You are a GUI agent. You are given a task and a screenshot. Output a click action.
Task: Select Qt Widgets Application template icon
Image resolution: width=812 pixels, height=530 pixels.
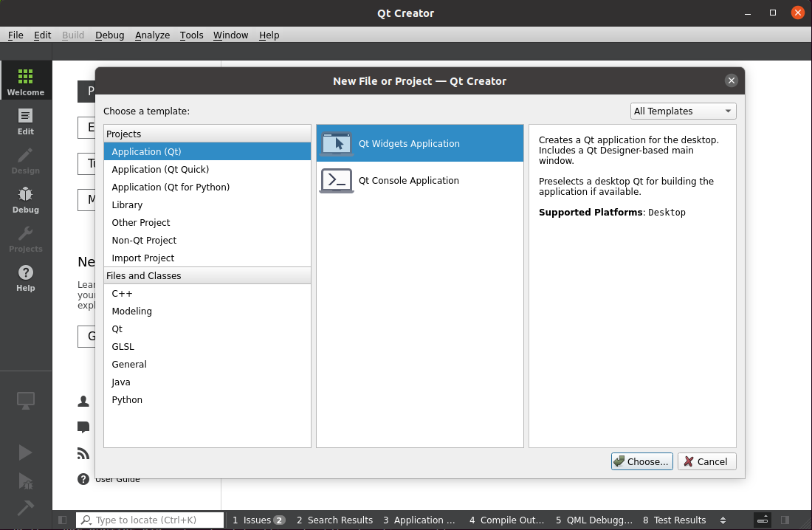337,143
